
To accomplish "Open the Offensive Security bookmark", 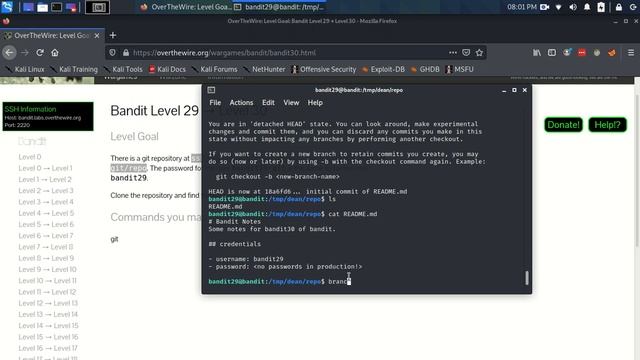I will [x=323, y=69].
